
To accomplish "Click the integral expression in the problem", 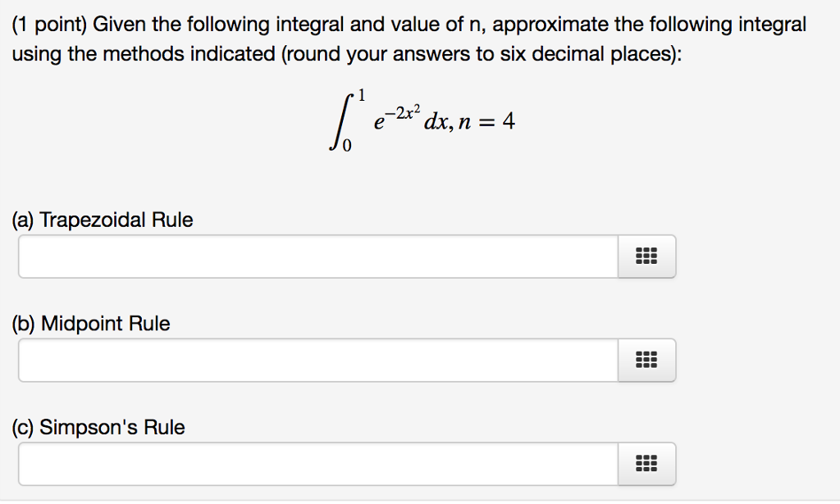I will (424, 120).
